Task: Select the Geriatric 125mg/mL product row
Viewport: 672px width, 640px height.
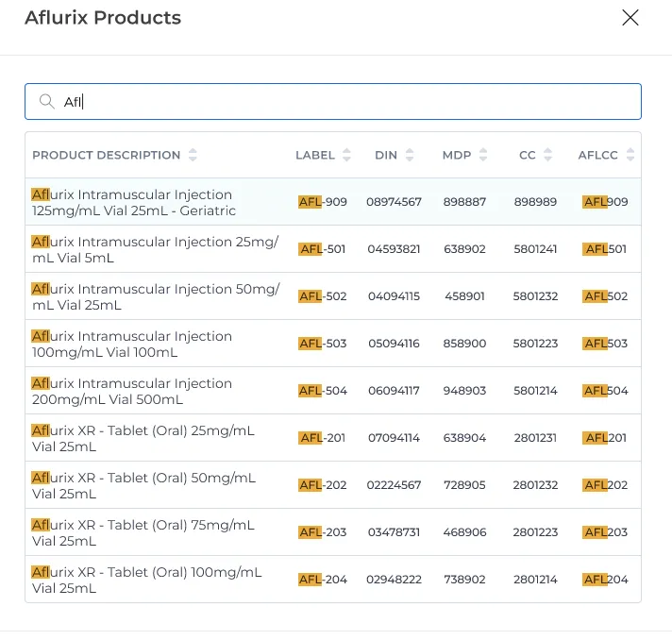Action: coord(333,202)
